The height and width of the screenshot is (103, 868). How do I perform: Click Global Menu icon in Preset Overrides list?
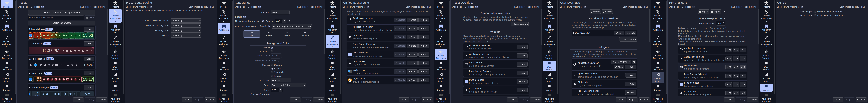(x=466, y=64)
